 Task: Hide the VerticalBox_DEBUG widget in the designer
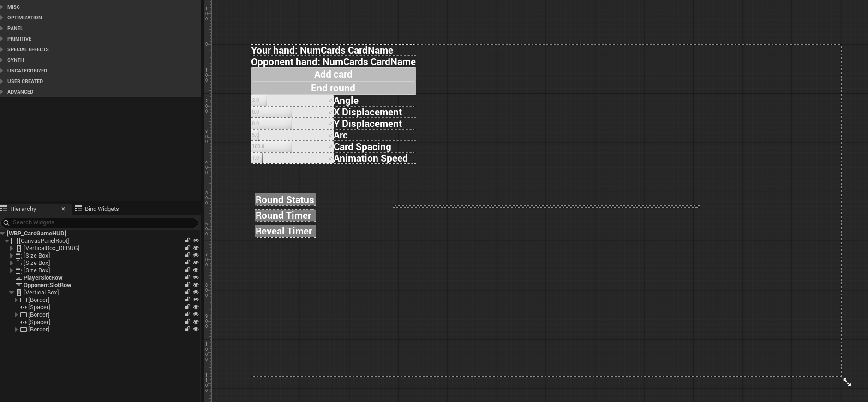pos(196,248)
